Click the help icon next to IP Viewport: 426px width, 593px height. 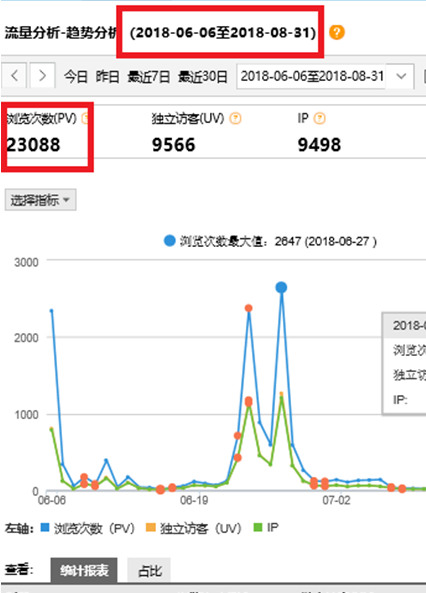click(320, 119)
